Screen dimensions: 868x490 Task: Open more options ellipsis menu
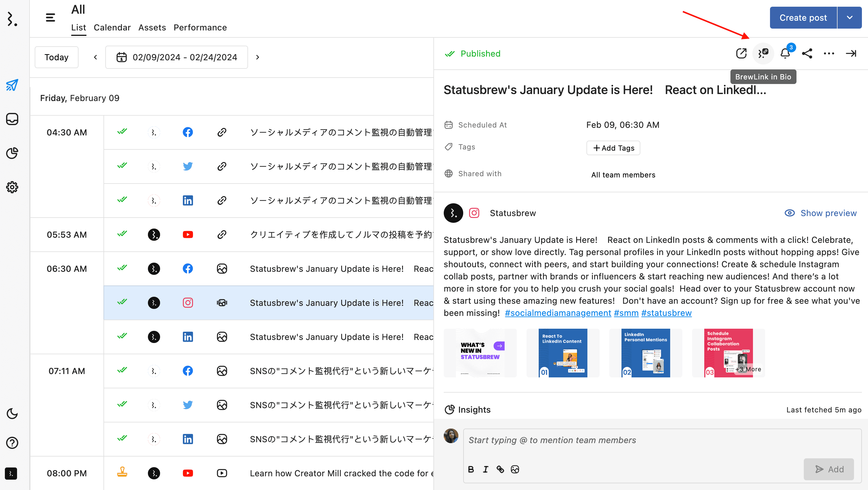click(829, 53)
